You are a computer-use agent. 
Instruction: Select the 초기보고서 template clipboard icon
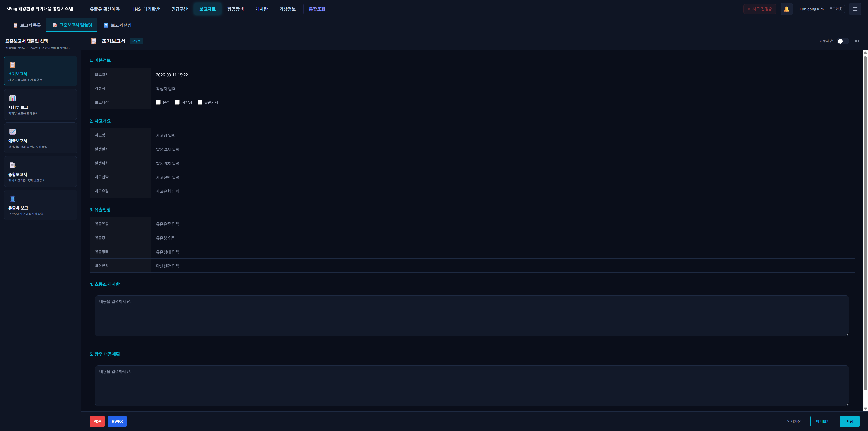click(12, 65)
